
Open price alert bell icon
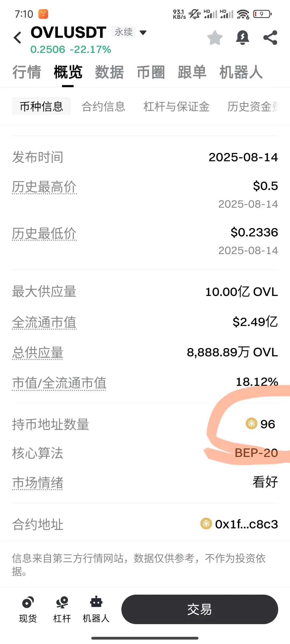(x=242, y=38)
